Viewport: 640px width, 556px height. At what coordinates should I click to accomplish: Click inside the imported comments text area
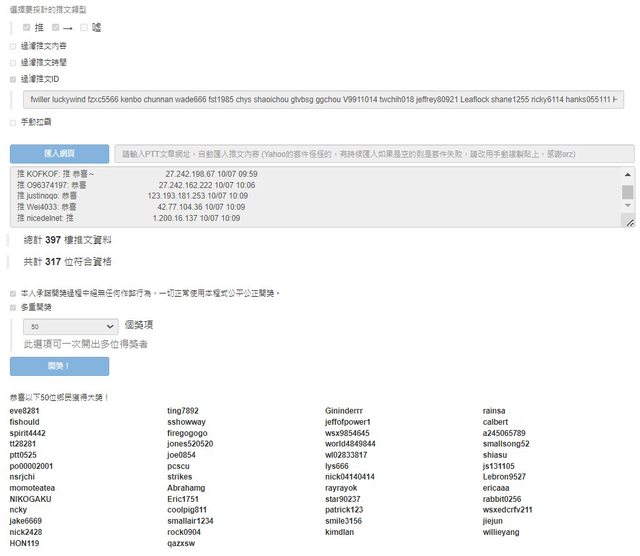[300, 196]
